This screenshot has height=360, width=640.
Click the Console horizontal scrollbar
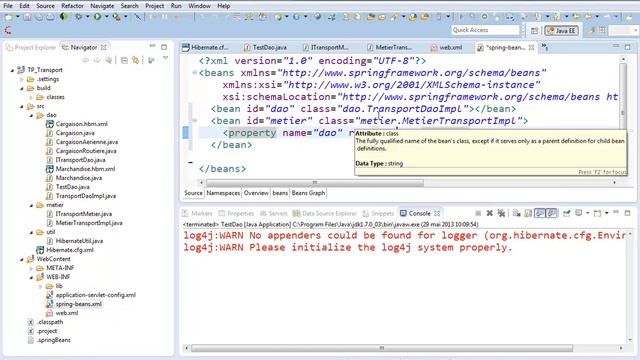382,348
